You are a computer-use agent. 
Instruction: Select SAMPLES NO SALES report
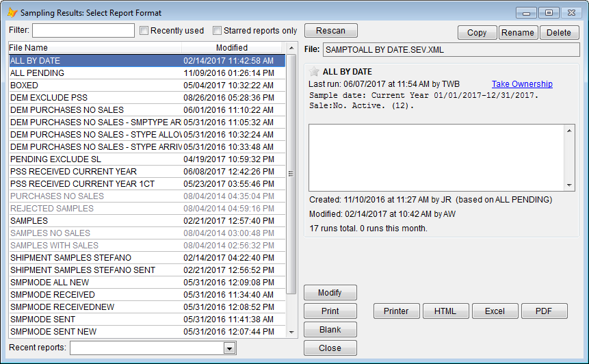coord(147,233)
